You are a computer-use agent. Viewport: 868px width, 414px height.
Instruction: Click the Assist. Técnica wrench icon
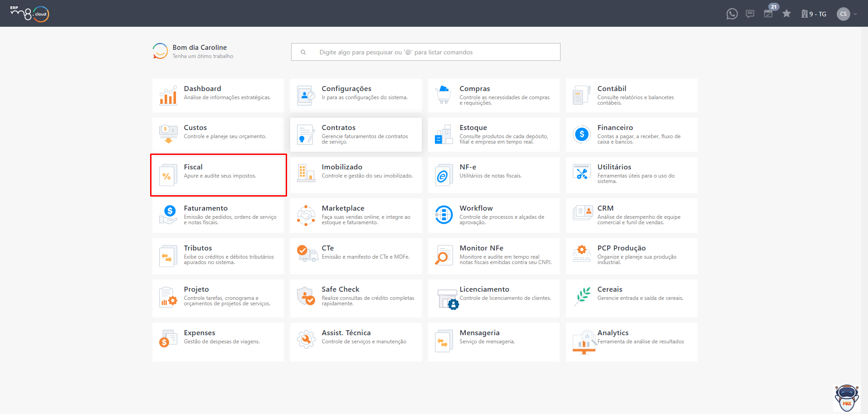click(x=306, y=339)
